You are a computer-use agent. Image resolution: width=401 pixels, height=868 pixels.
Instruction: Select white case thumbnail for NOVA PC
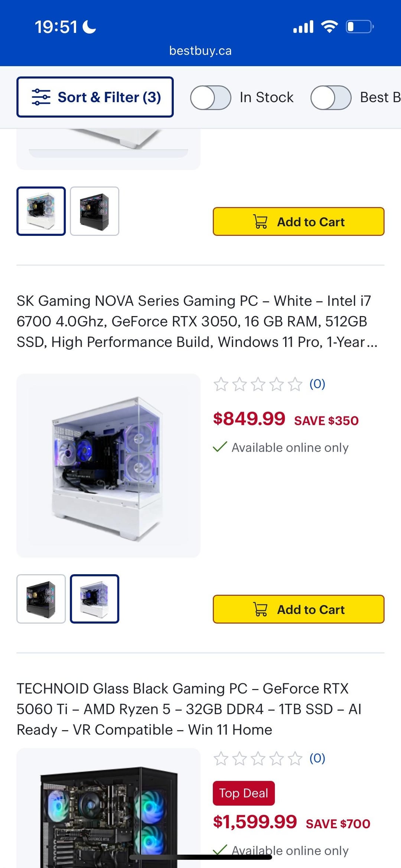pos(95,599)
